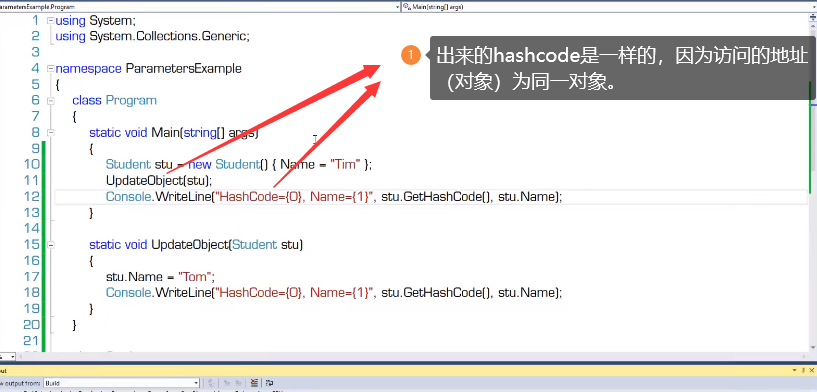Go to next message in Output toolbar
This screenshot has width=817, height=392.
point(238,383)
